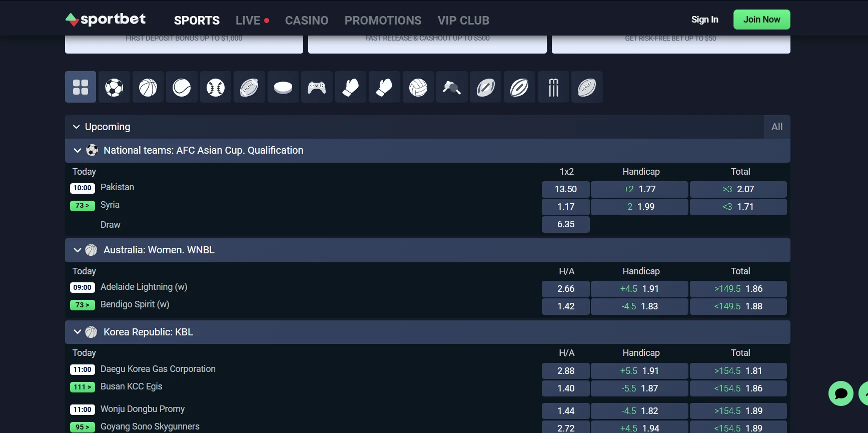Screen dimensions: 868x433
Task: Pick Busan KCC Egis odds 1.40
Action: pos(566,388)
